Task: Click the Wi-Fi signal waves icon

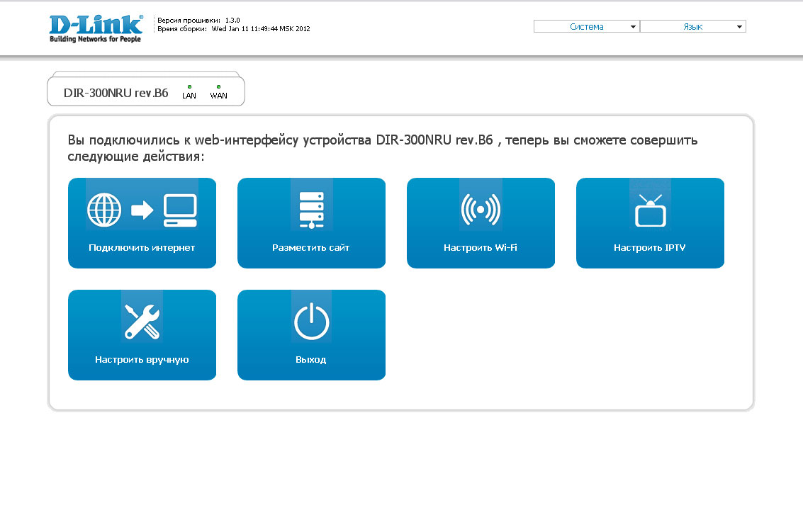Action: 481,210
